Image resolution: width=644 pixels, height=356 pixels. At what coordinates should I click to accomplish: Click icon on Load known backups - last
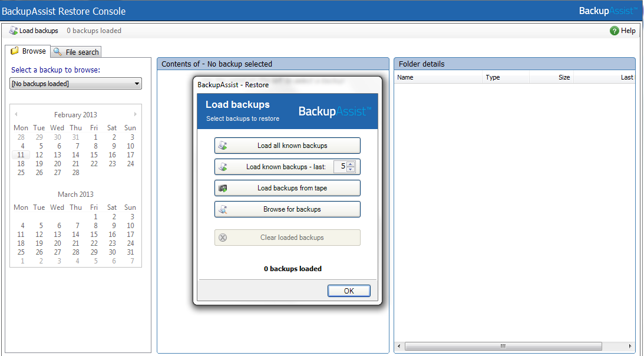pos(223,167)
